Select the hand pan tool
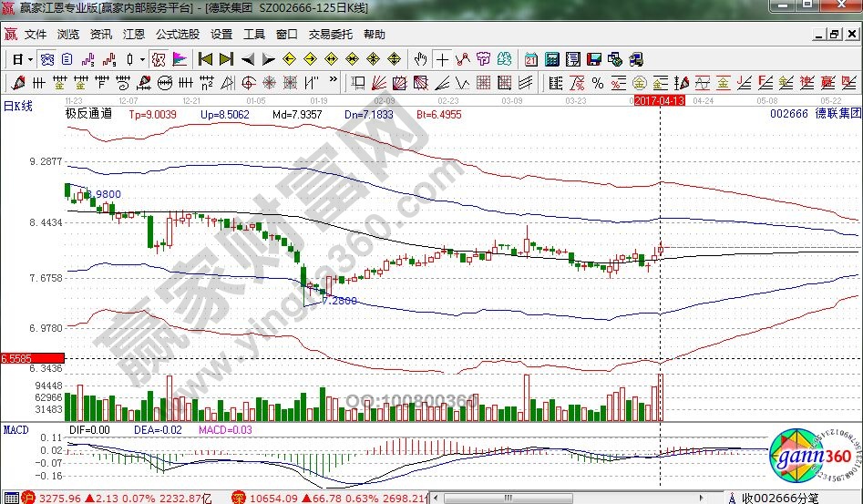Image resolution: width=863 pixels, height=504 pixels. pos(420,59)
